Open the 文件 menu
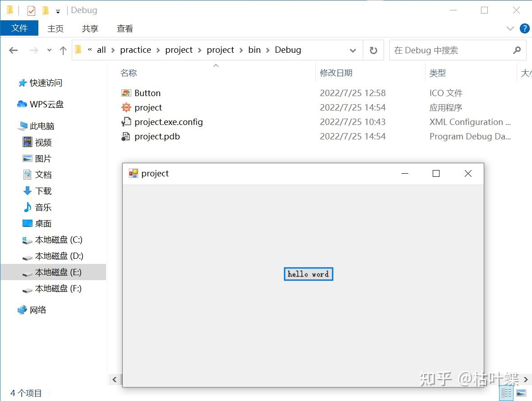Image resolution: width=532 pixels, height=401 pixels. coord(19,28)
